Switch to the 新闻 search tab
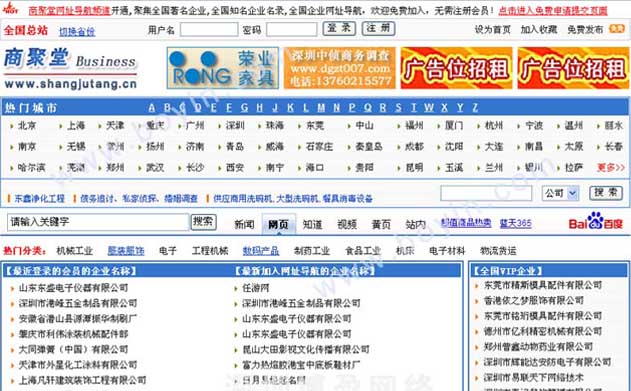Image resolution: width=631 pixels, height=391 pixels. click(244, 224)
